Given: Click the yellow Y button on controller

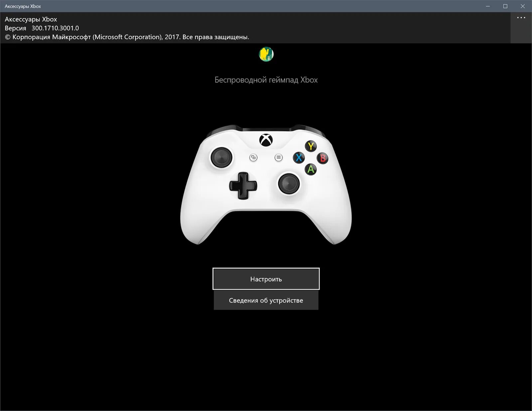Looking at the screenshot, I should pyautogui.click(x=311, y=146).
